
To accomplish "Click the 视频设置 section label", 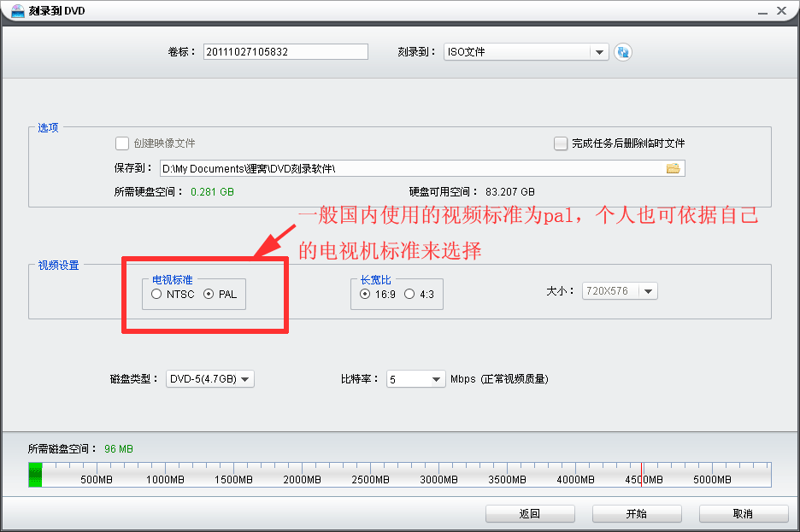I will 59,265.
